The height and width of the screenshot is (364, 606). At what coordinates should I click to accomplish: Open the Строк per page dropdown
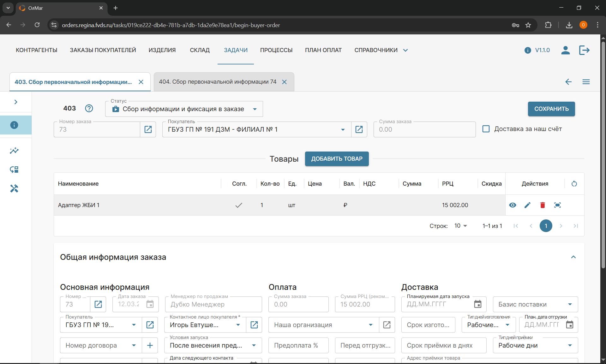[461, 226]
